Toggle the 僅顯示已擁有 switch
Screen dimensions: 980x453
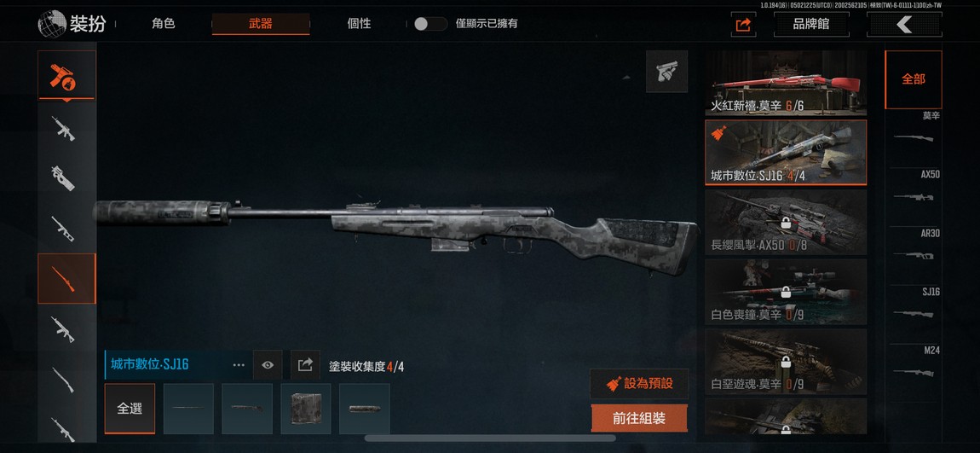tap(430, 24)
